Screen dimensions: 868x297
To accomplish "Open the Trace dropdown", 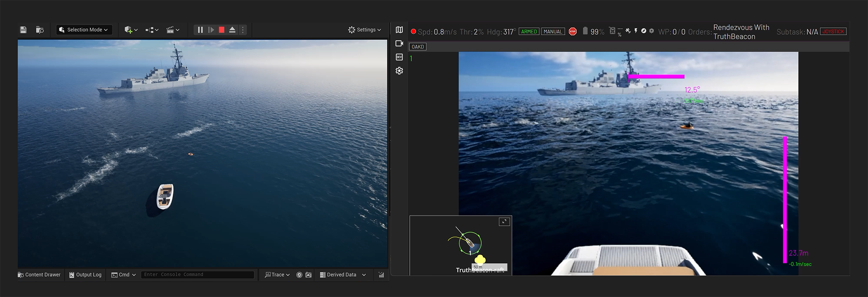I will coord(277,275).
